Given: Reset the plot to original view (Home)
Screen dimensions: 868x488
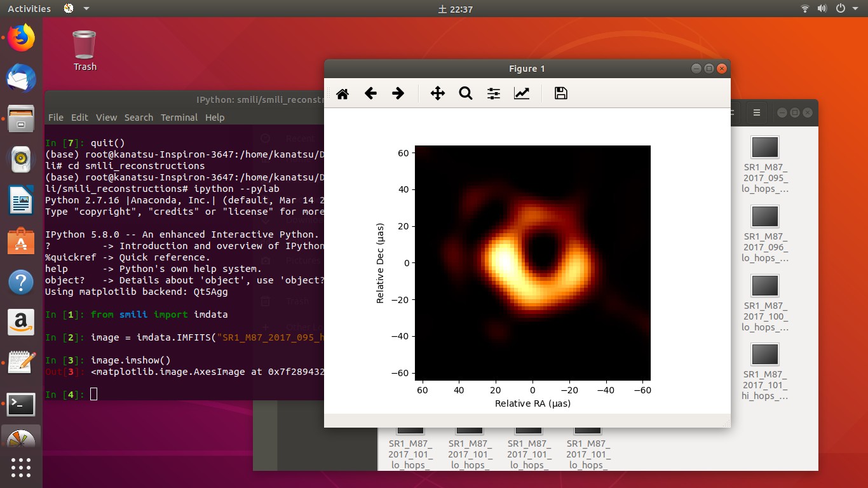Looking at the screenshot, I should click(342, 94).
